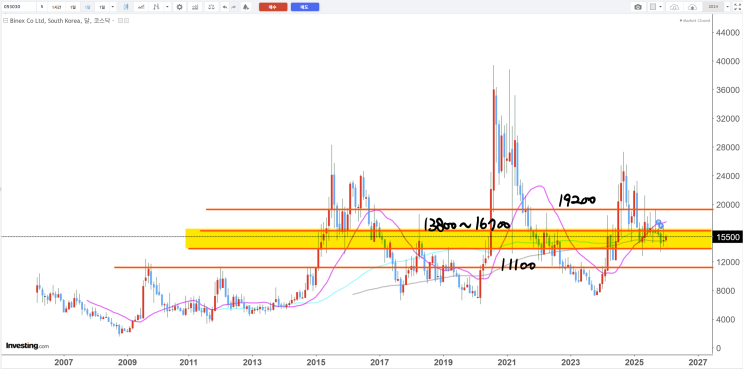743x369 pixels.
Task: Expand the chart type dropdown arrow
Action: point(167,7)
